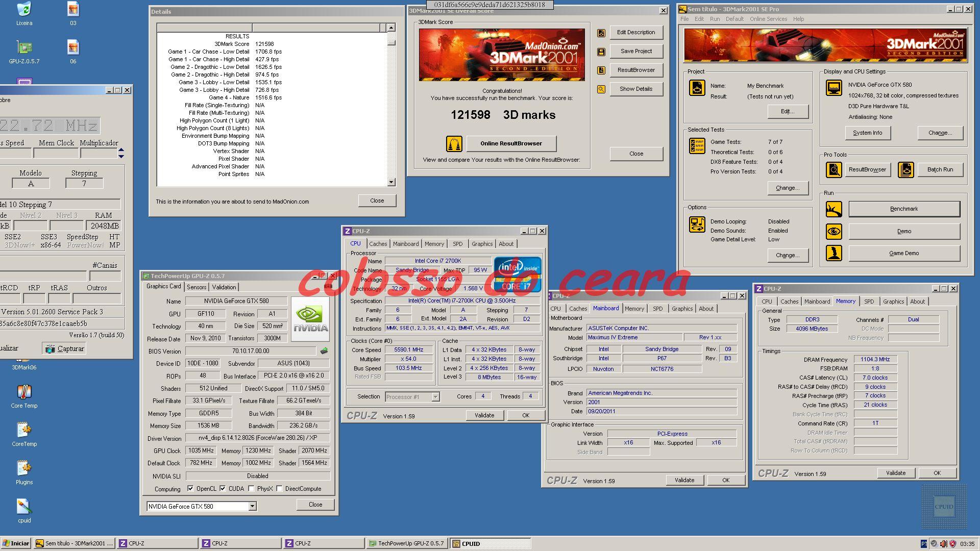Click the Benchmark run icon
Viewport: 980px width, 551px height.
[x=834, y=209]
